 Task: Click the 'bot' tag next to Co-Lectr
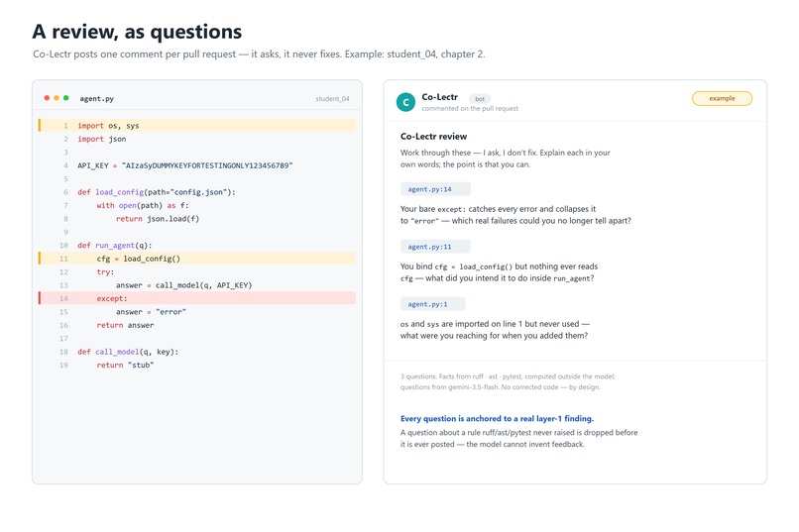pos(480,99)
